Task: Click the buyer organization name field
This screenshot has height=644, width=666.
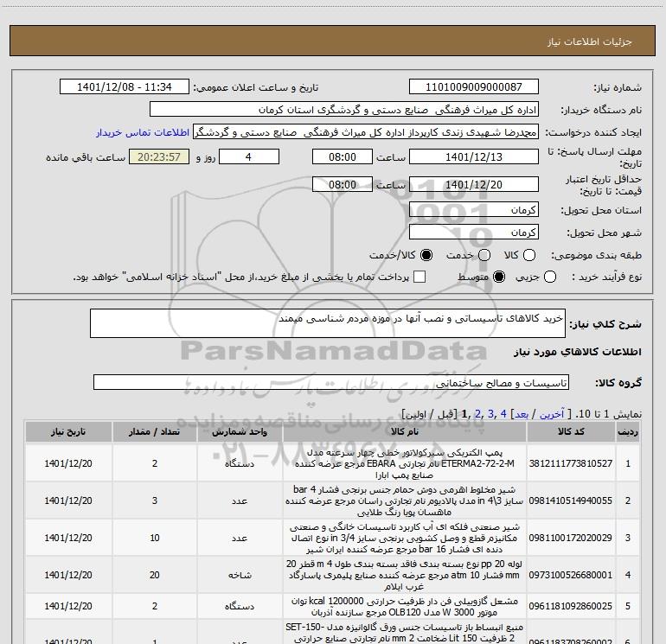Action: click(344, 110)
